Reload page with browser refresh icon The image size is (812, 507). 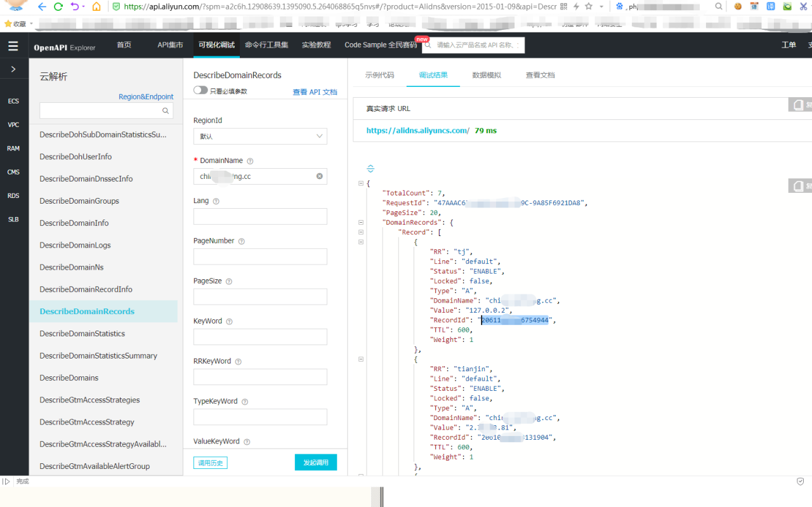click(58, 7)
